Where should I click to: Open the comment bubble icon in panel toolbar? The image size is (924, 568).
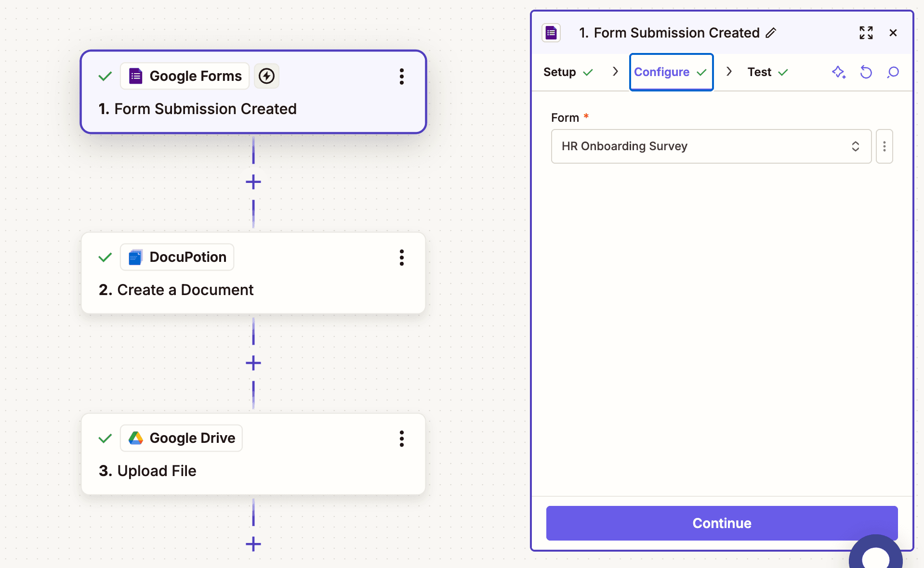893,72
